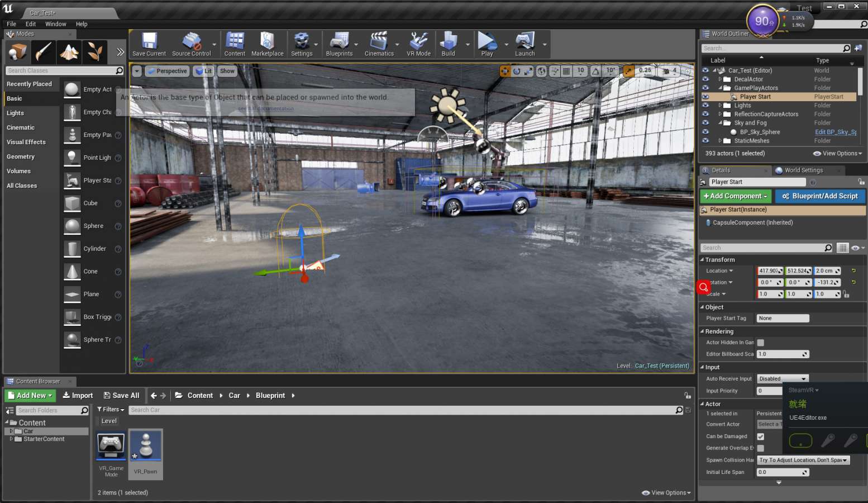Click Show button in viewport

click(x=227, y=71)
